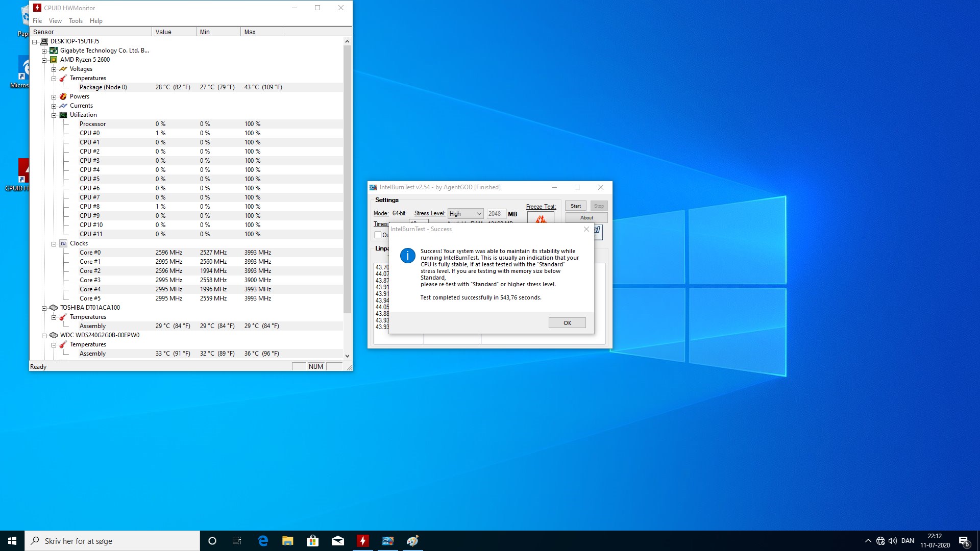Select the CPU #11 utilization row
The height and width of the screenshot is (551, 980).
point(186,234)
